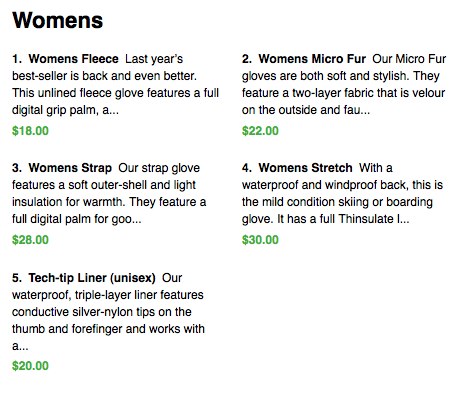Click list number 2 beside Womens Micro Fur

[247, 59]
